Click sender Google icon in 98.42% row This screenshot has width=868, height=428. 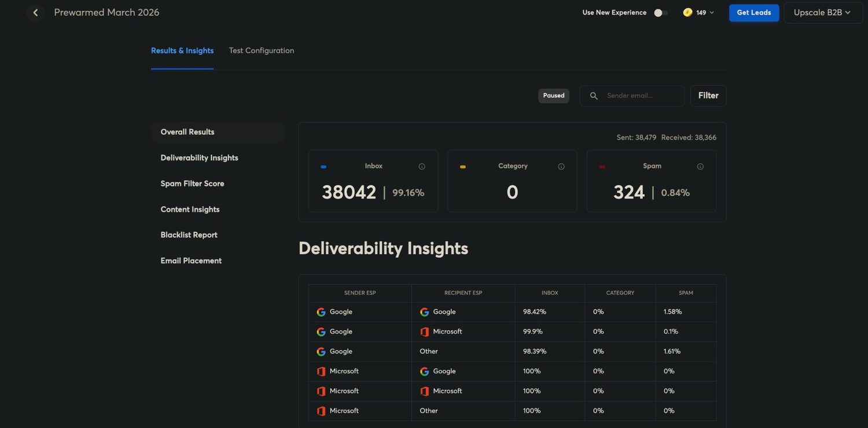tap(321, 312)
